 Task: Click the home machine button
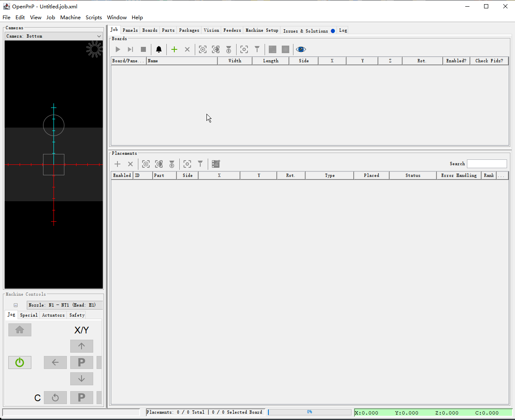20,330
